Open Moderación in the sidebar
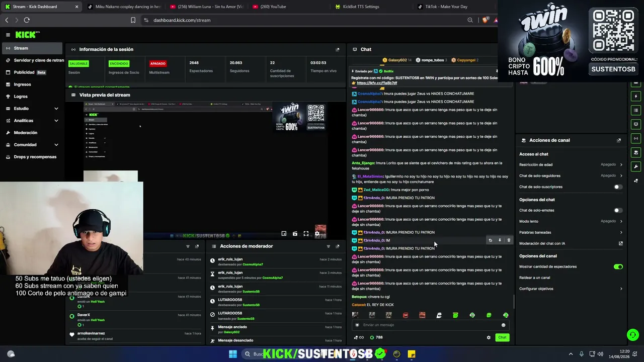Viewport: 644px width, 362px height. [x=32, y=133]
